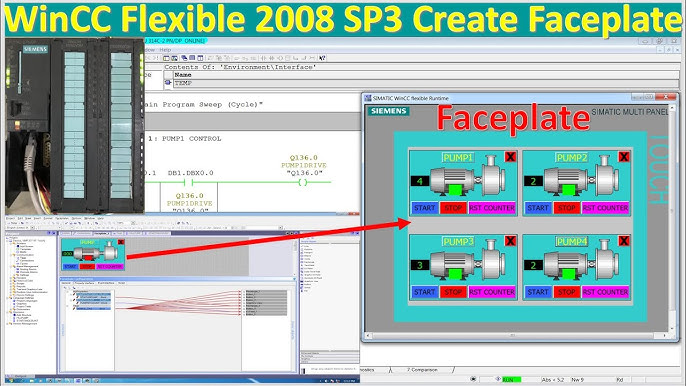Click the output coil for Q136.0
The width and height of the screenshot is (686, 386).
[302, 182]
